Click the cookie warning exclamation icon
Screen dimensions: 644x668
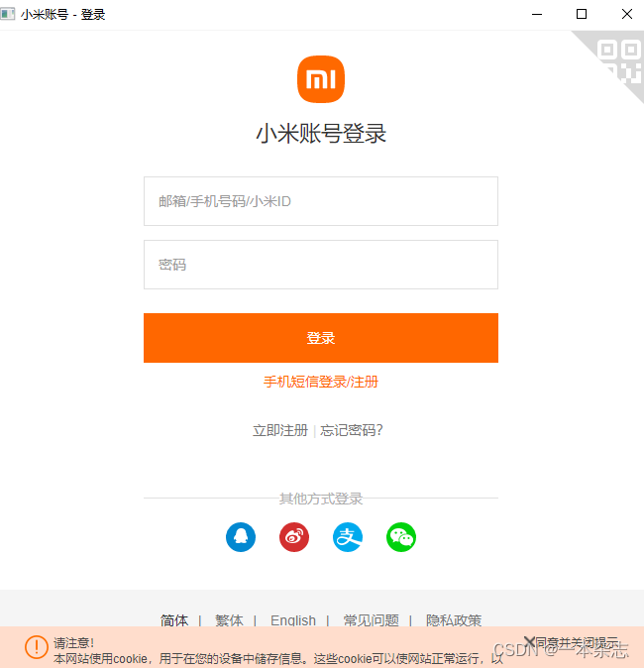(37, 647)
